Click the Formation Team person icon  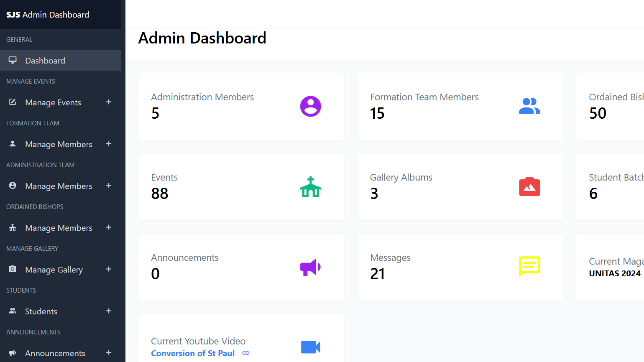coord(13,144)
